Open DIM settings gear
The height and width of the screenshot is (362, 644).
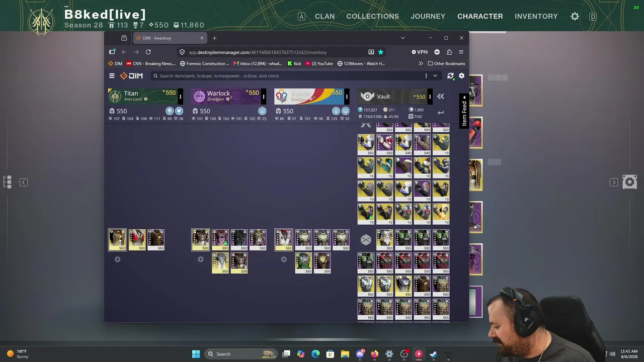point(461,76)
